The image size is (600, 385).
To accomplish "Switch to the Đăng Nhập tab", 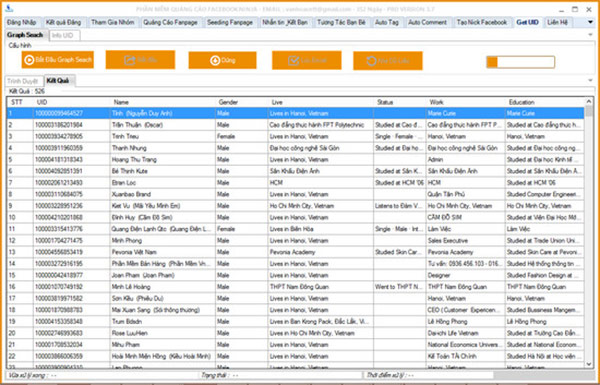I will pos(21,22).
